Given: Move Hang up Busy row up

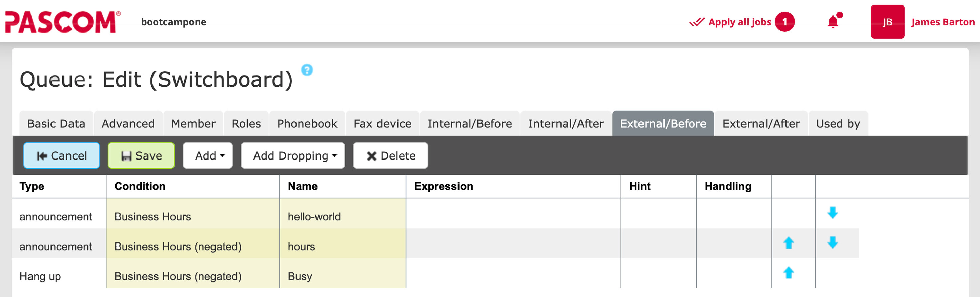Looking at the screenshot, I should pyautogui.click(x=788, y=272).
